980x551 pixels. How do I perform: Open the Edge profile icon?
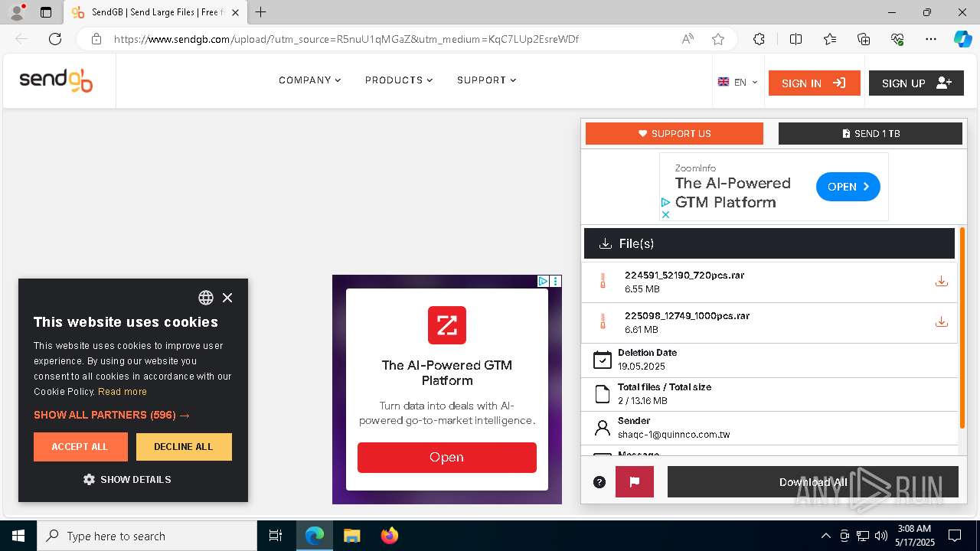[x=17, y=12]
